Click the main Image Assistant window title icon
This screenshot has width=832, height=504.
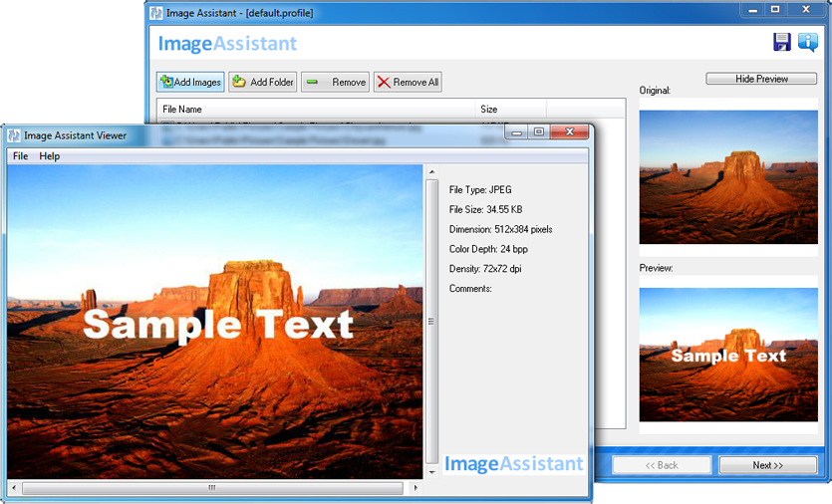[156, 12]
